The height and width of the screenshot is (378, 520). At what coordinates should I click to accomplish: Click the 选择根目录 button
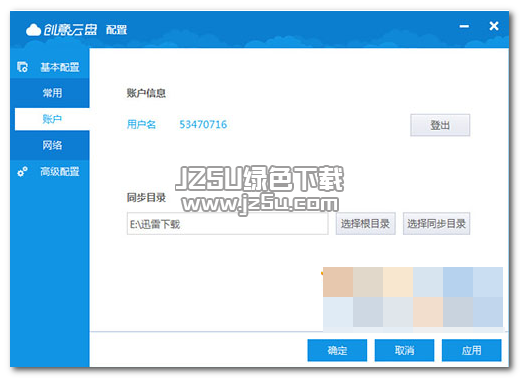[x=365, y=223]
